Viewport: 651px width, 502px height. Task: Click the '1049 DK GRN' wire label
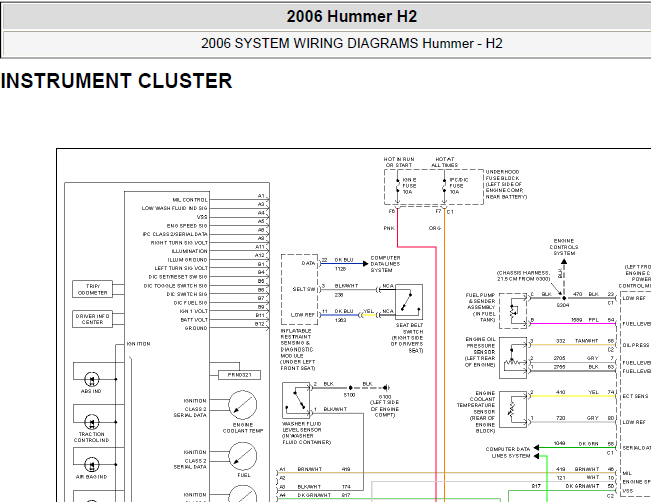tap(576, 444)
